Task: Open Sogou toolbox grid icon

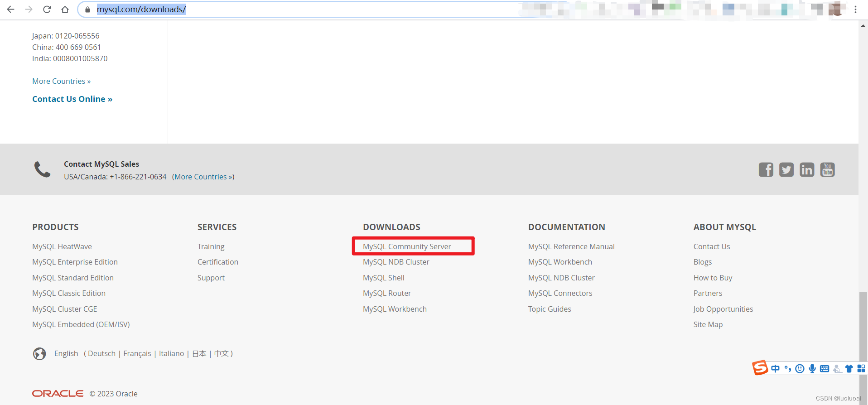Action: (861, 369)
